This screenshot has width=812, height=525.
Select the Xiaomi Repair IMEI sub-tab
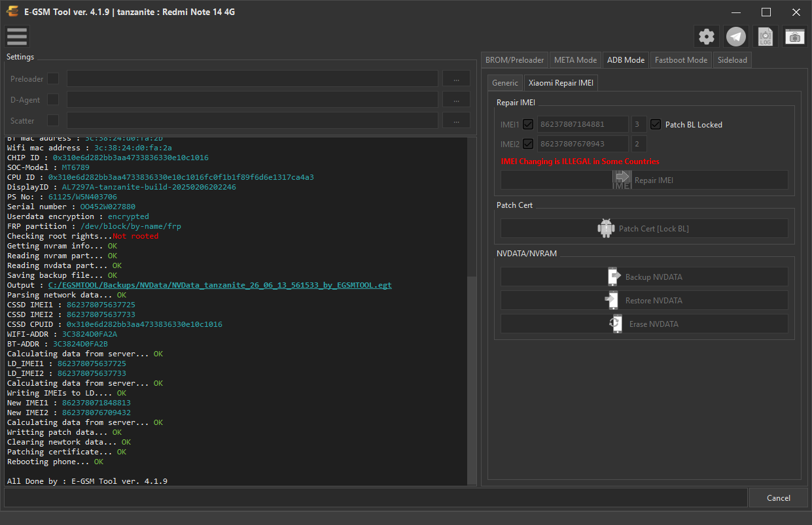tap(561, 82)
